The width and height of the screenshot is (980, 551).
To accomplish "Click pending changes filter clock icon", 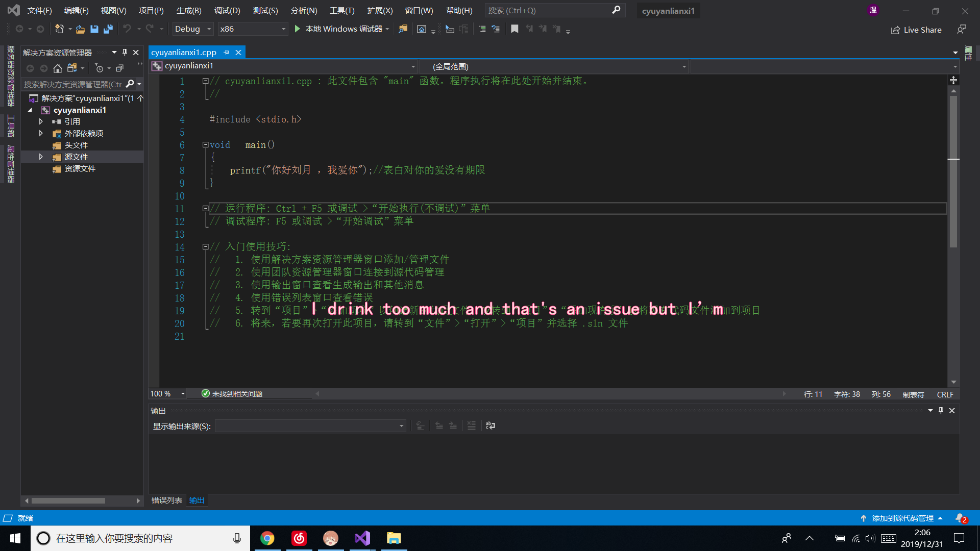I will click(x=100, y=68).
